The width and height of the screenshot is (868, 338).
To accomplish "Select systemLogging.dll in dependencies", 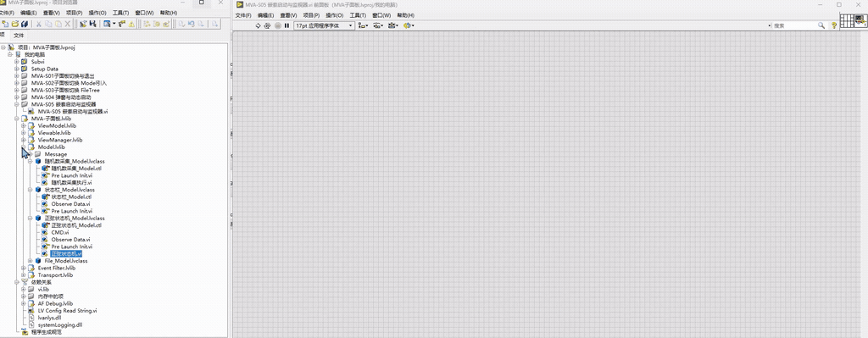I will (x=60, y=324).
